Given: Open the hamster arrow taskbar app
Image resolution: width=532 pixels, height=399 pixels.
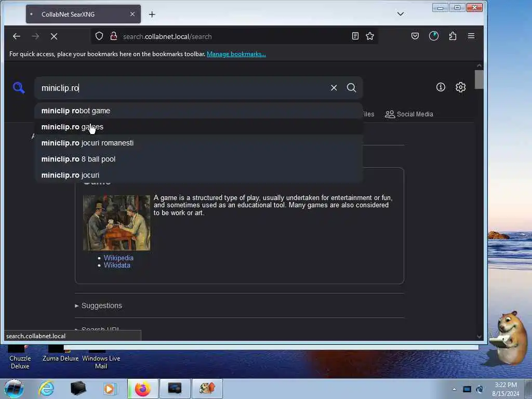Looking at the screenshot, I should 207,389.
